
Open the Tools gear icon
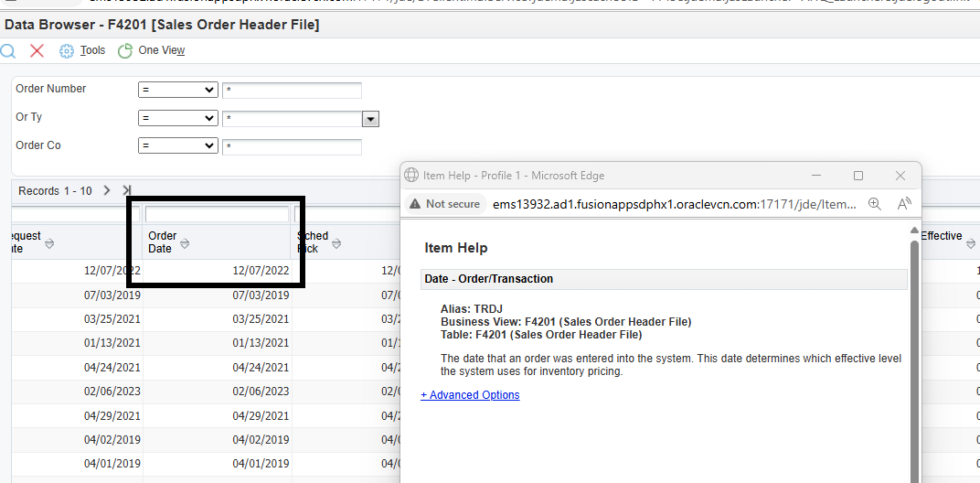point(66,50)
